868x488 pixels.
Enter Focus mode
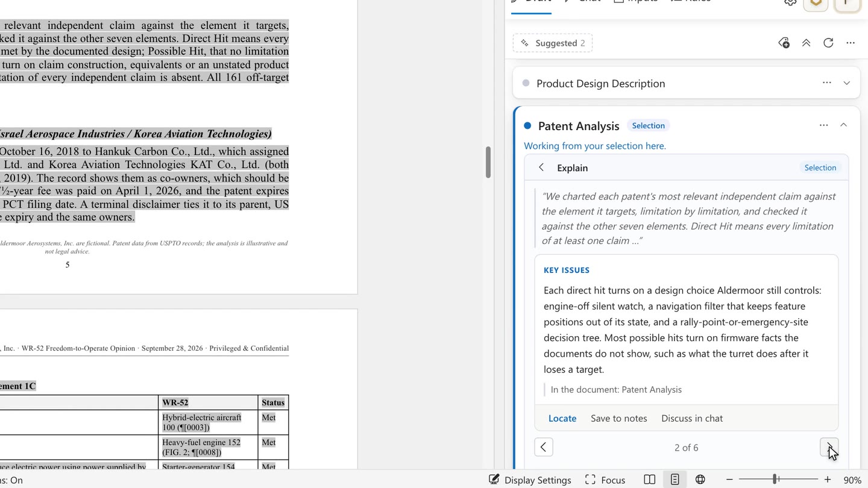pyautogui.click(x=605, y=480)
